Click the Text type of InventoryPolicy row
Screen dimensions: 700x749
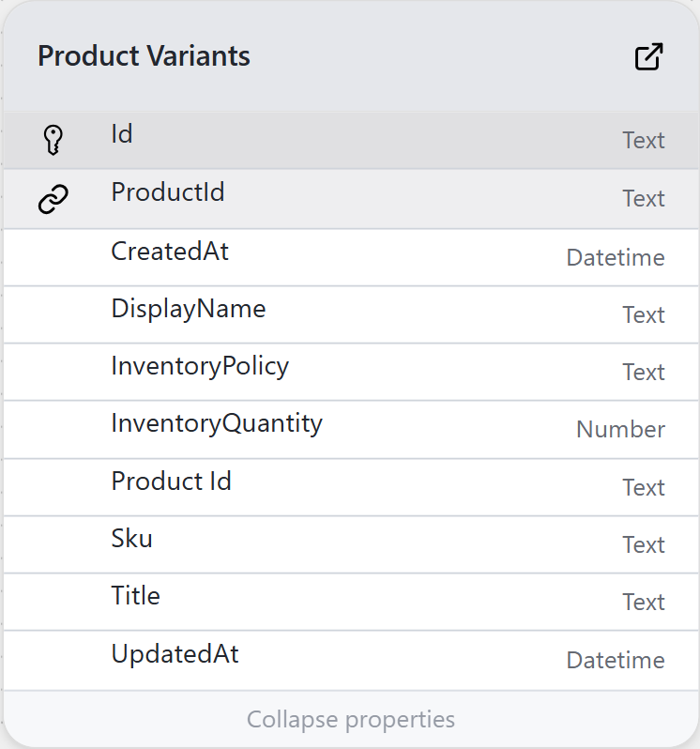(644, 373)
